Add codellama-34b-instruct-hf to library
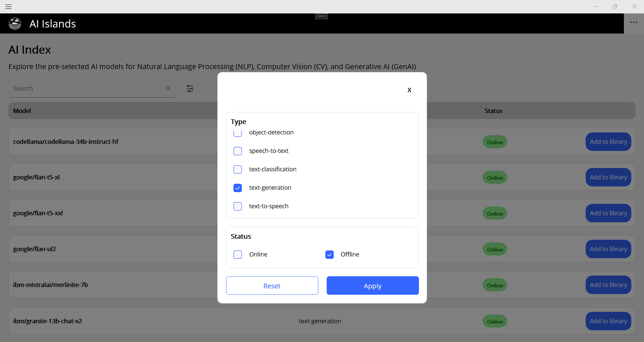 [x=608, y=141]
